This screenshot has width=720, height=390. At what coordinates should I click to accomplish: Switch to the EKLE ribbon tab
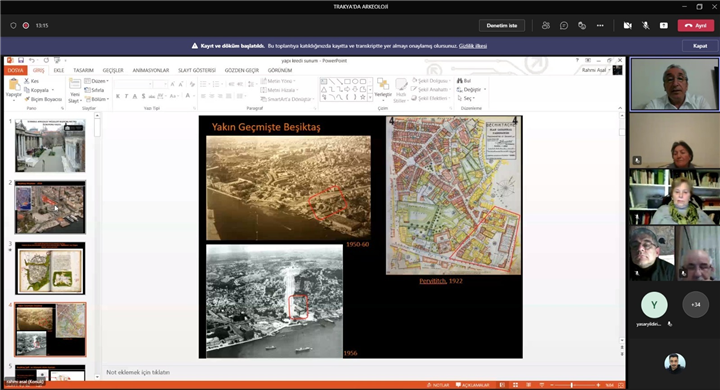59,70
